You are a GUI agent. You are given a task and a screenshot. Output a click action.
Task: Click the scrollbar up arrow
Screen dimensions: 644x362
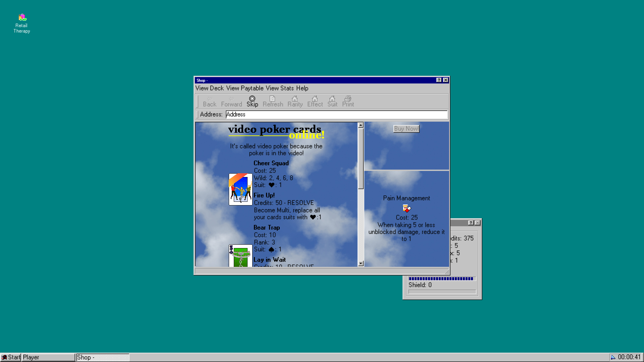(x=361, y=125)
